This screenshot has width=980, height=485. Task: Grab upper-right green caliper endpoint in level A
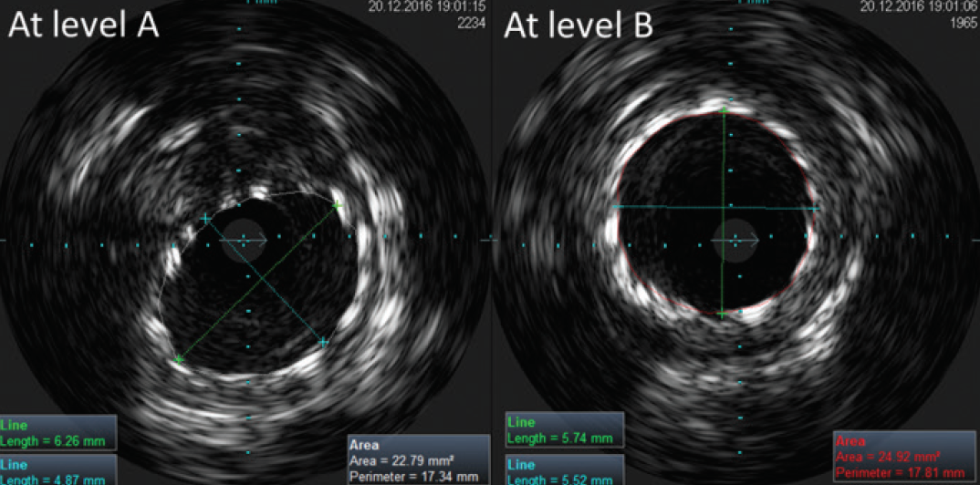coord(338,205)
